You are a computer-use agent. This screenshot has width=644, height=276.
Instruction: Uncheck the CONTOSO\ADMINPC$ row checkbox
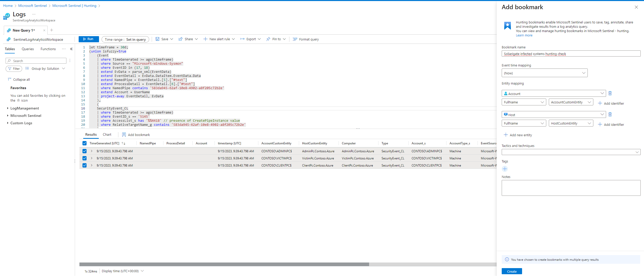(85, 151)
